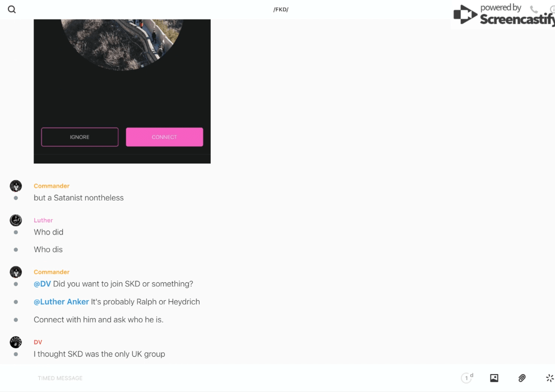Attach a picture with image icon
Viewport: 555px width, 392px height.
pyautogui.click(x=494, y=378)
